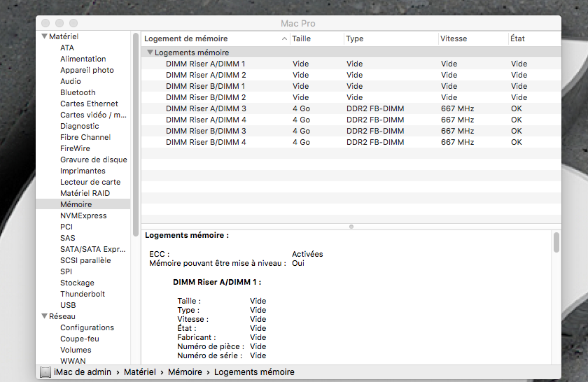The height and width of the screenshot is (382, 588).
Task: Select row DIMM Riser A/DIMM 2
Action: [351, 75]
